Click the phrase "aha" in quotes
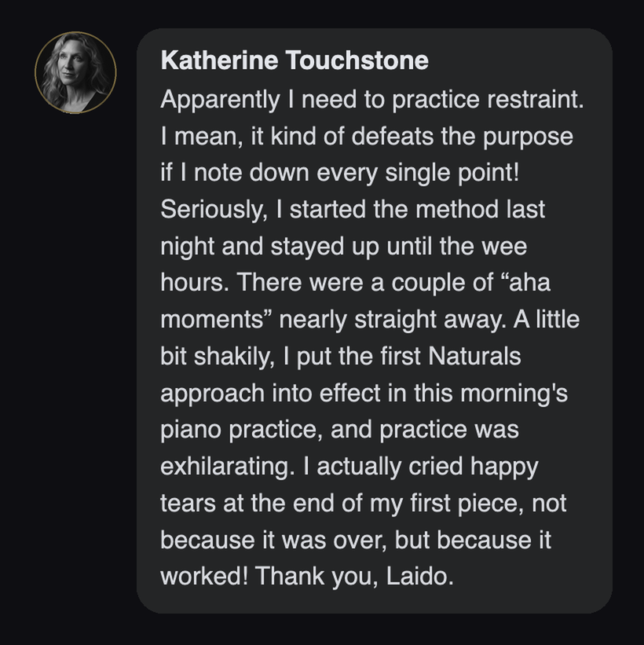 coord(529,283)
